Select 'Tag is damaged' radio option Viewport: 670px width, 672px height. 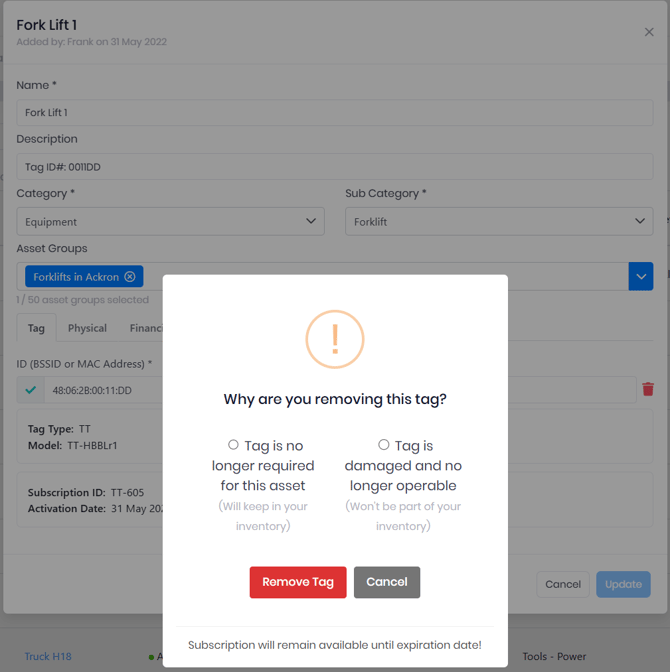point(384,445)
